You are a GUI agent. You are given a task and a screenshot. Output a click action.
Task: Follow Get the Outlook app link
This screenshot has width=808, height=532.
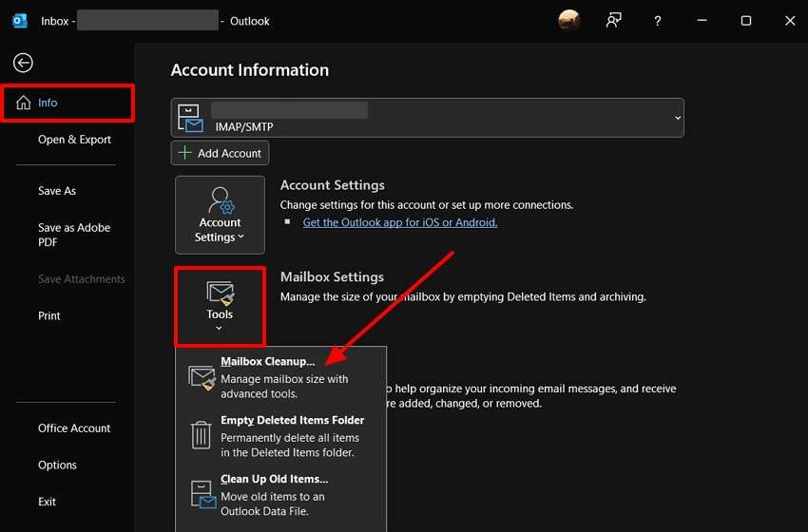(400, 222)
